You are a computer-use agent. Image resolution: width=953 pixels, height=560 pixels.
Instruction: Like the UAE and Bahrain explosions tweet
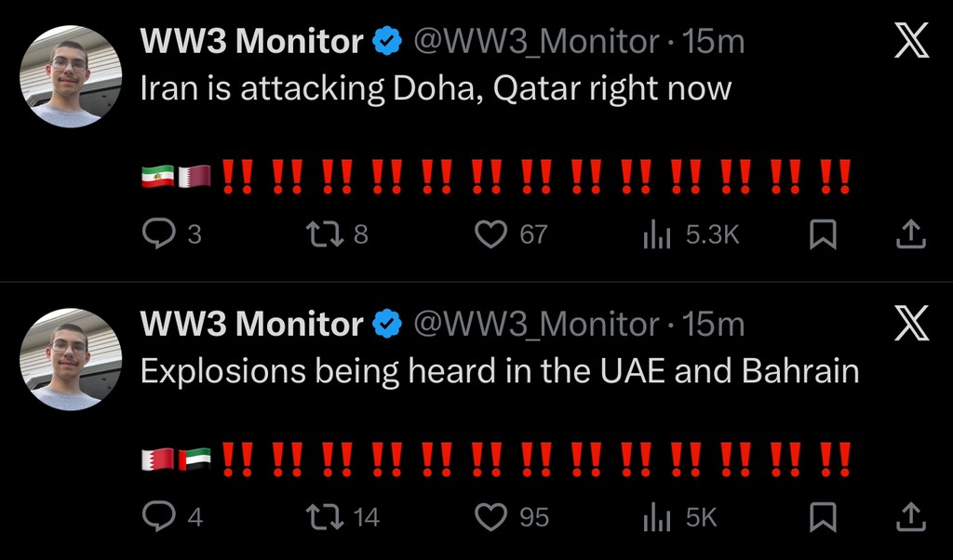click(490, 516)
